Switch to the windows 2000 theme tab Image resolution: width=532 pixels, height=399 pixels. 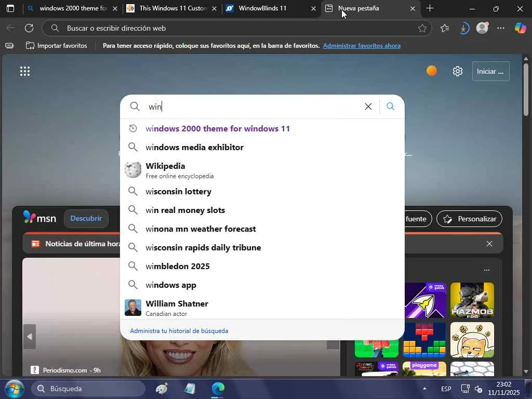pos(73,8)
